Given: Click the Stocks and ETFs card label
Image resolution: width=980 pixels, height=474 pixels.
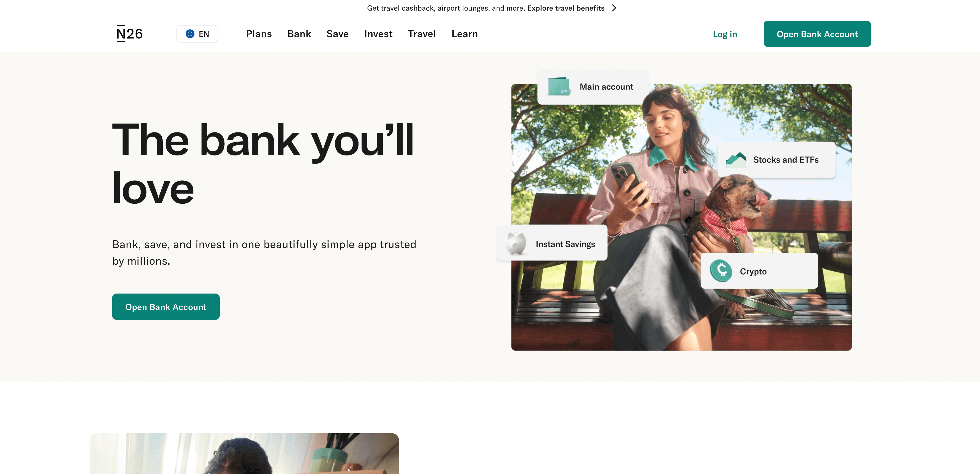Looking at the screenshot, I should coord(786,160).
